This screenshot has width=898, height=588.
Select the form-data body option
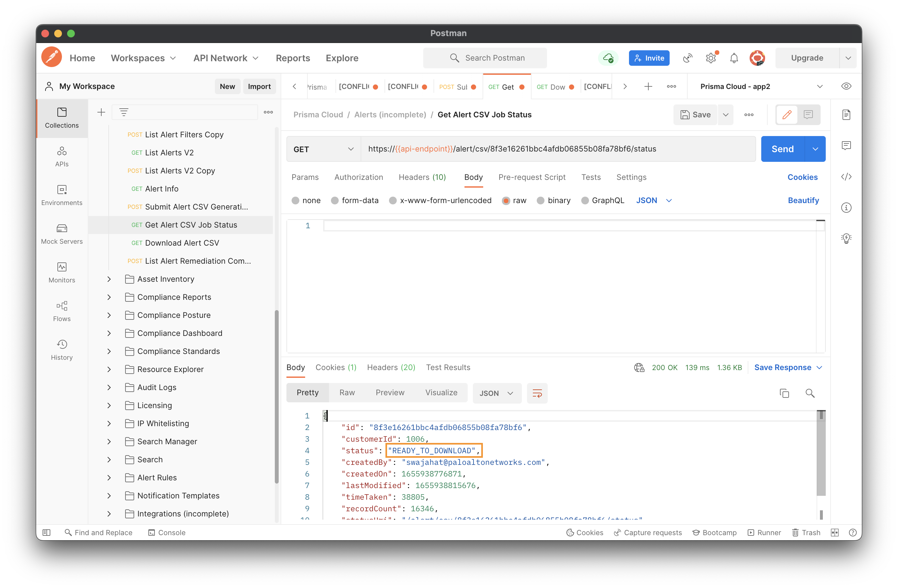(355, 200)
